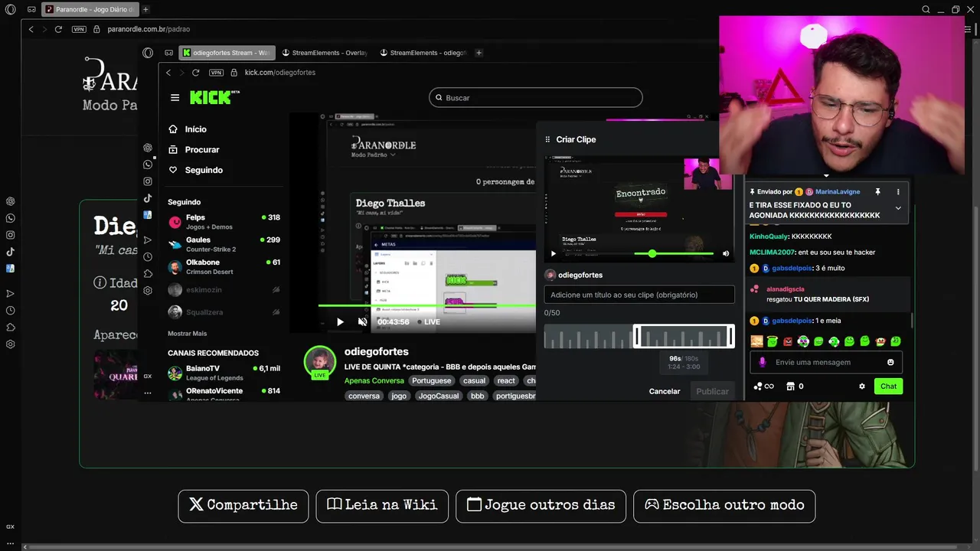
Task: Open eskimozin offline channel
Action: (224, 290)
